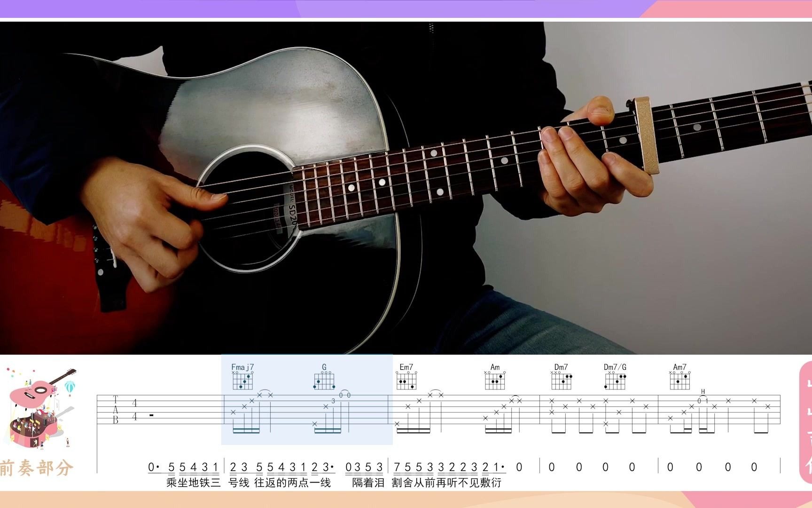Click the 4/4 time signature

134,410
